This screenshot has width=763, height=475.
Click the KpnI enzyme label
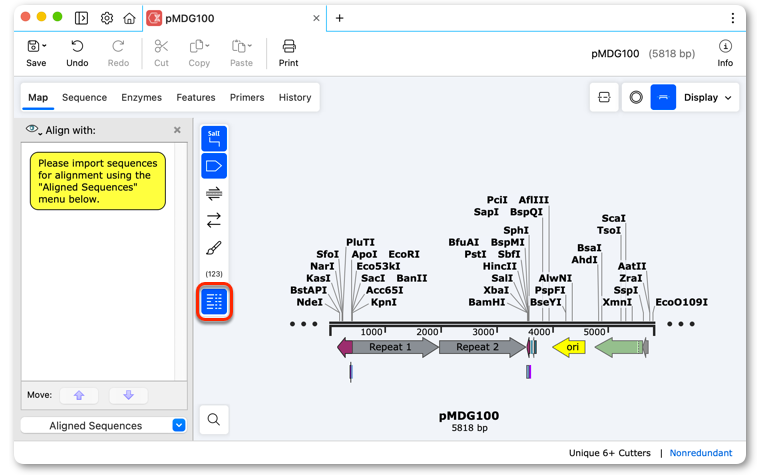tap(383, 302)
